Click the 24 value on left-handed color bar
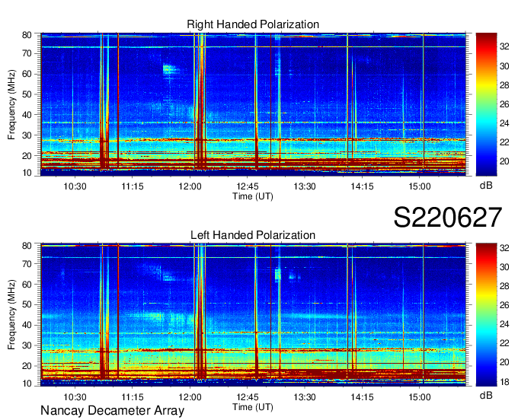This screenshot has height=420, width=518. pyautogui.click(x=504, y=325)
